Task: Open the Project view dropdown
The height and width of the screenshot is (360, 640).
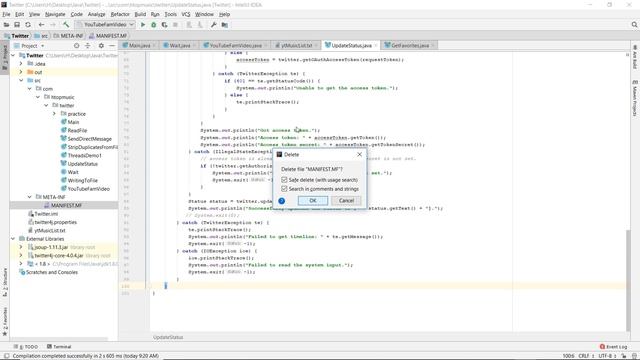Action: (29, 46)
